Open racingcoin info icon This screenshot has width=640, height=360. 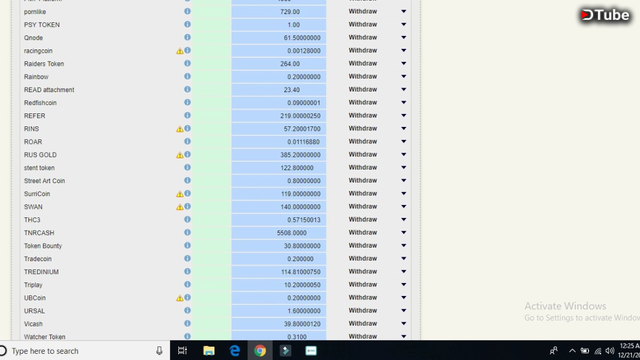[x=187, y=51]
